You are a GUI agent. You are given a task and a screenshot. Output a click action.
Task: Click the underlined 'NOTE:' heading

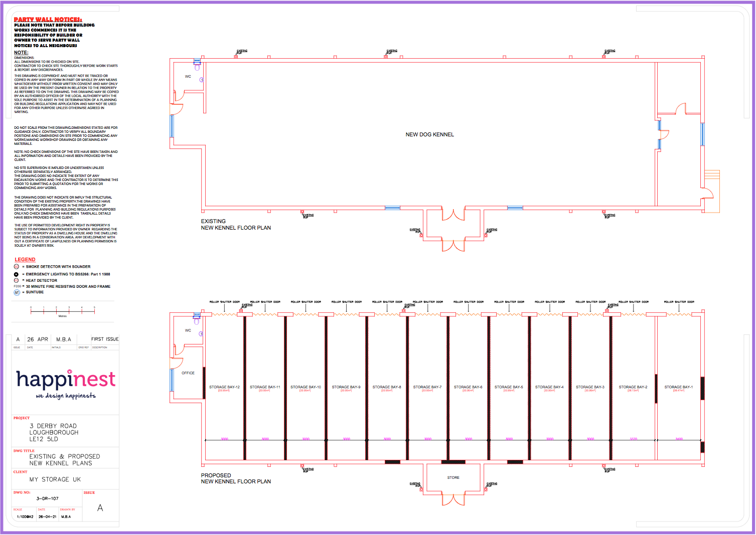coord(21,52)
